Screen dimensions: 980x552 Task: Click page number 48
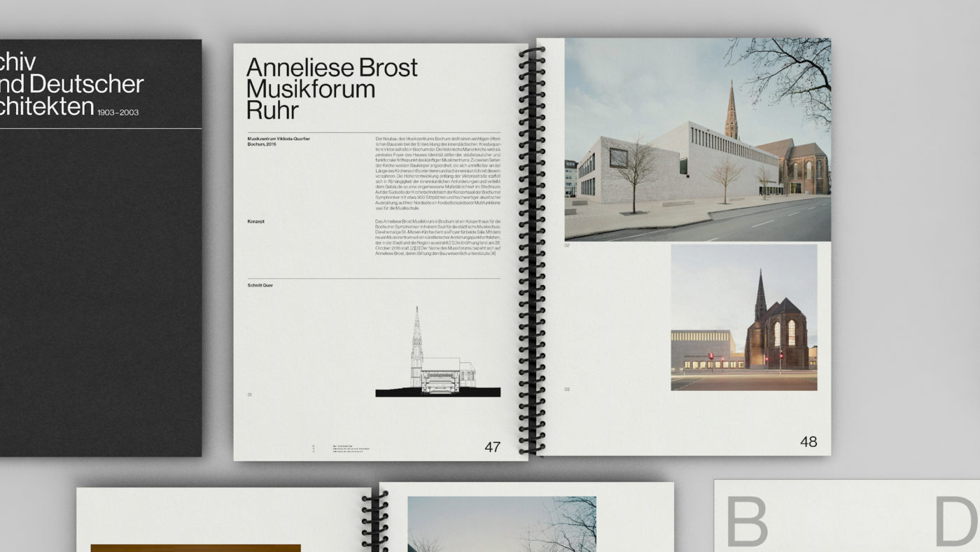click(x=808, y=441)
